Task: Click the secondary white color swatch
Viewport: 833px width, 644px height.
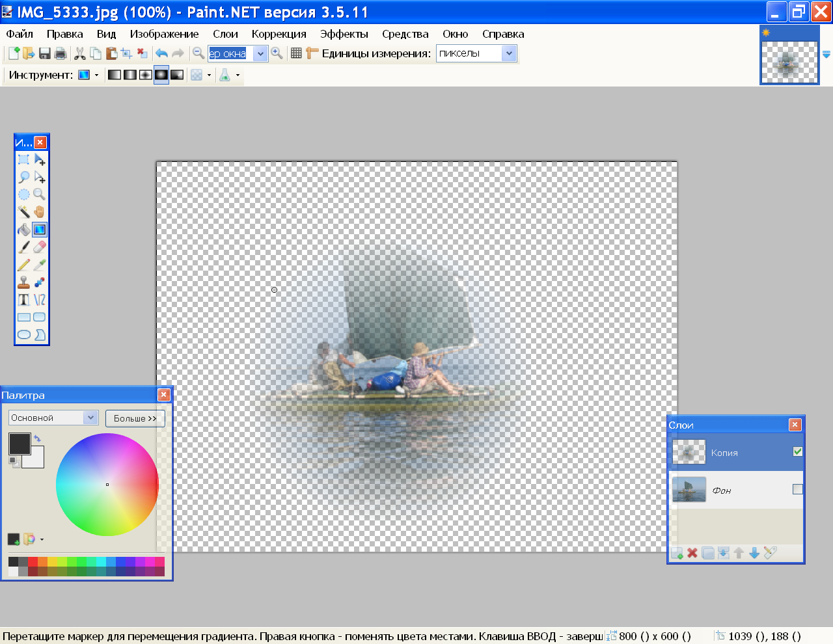Action: pyautogui.click(x=36, y=461)
